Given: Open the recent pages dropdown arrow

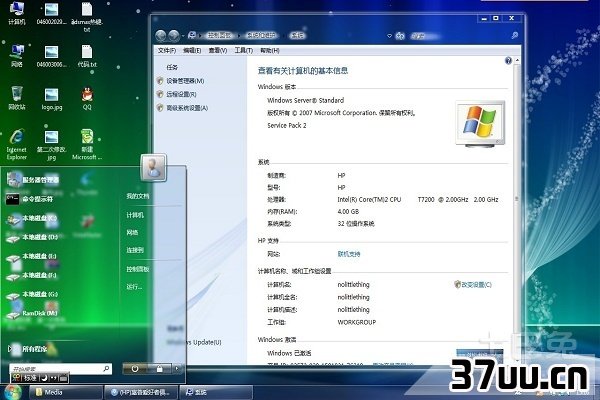Looking at the screenshot, I should tap(183, 36).
